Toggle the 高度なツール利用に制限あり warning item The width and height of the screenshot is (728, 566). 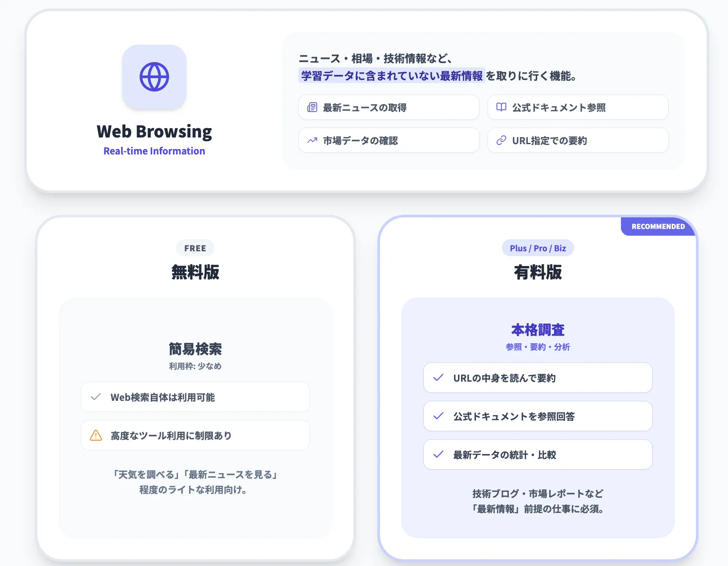click(x=195, y=435)
